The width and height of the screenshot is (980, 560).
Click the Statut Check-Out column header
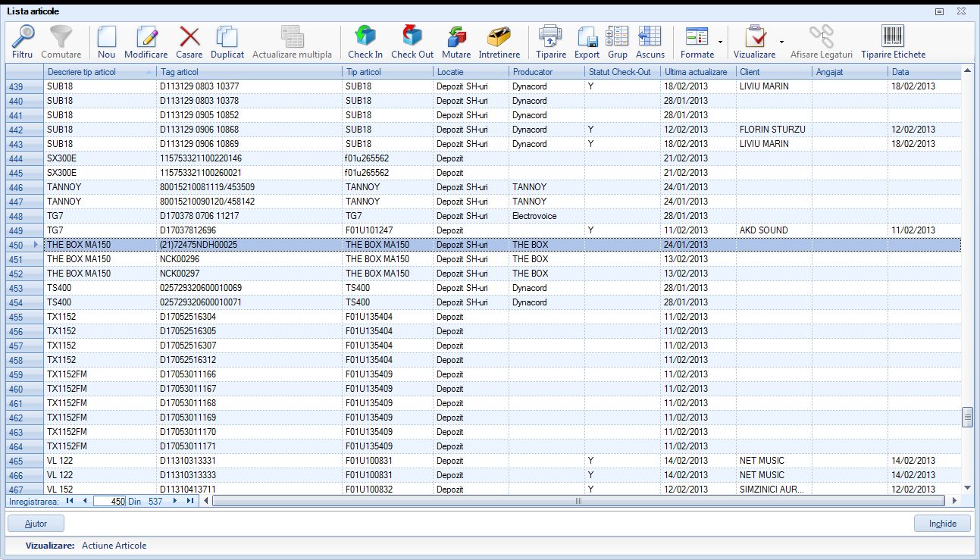(622, 72)
